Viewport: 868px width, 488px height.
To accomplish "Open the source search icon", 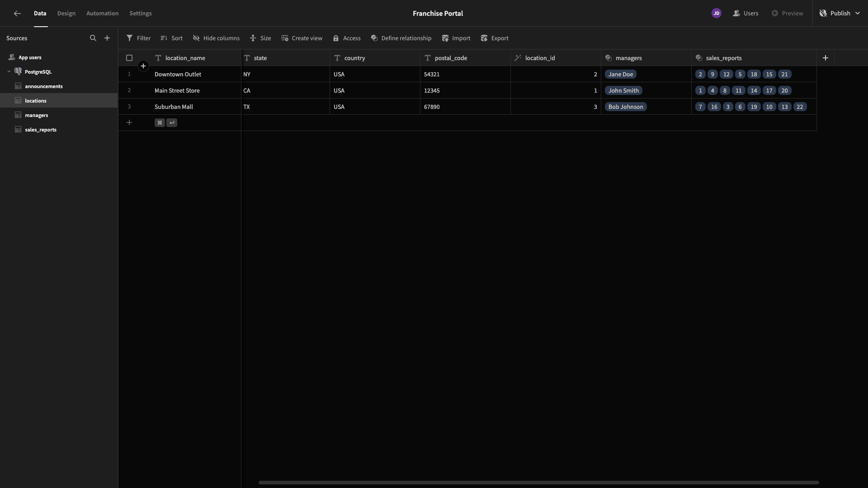I will (93, 38).
